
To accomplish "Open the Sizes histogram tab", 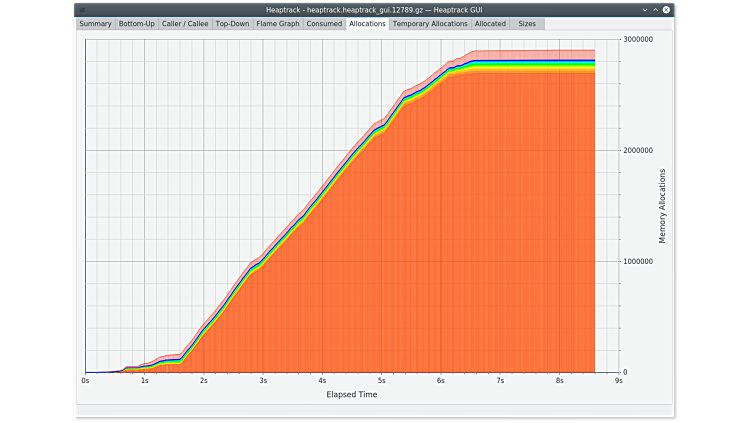I will pyautogui.click(x=526, y=23).
